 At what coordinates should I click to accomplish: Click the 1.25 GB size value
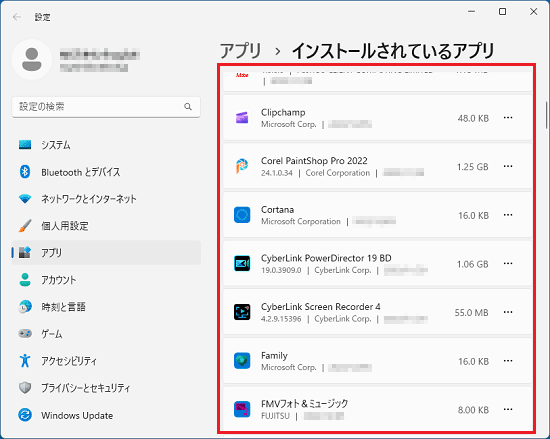point(472,167)
